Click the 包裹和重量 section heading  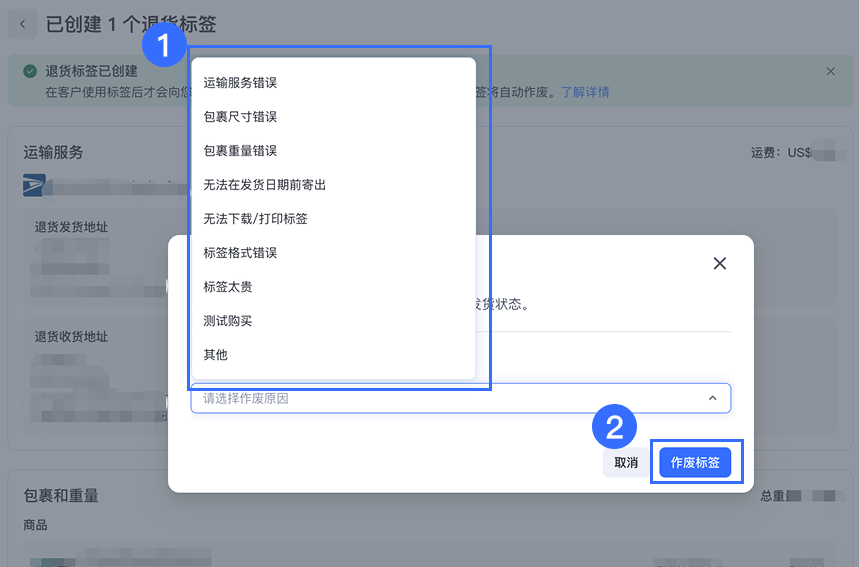pyautogui.click(x=61, y=496)
